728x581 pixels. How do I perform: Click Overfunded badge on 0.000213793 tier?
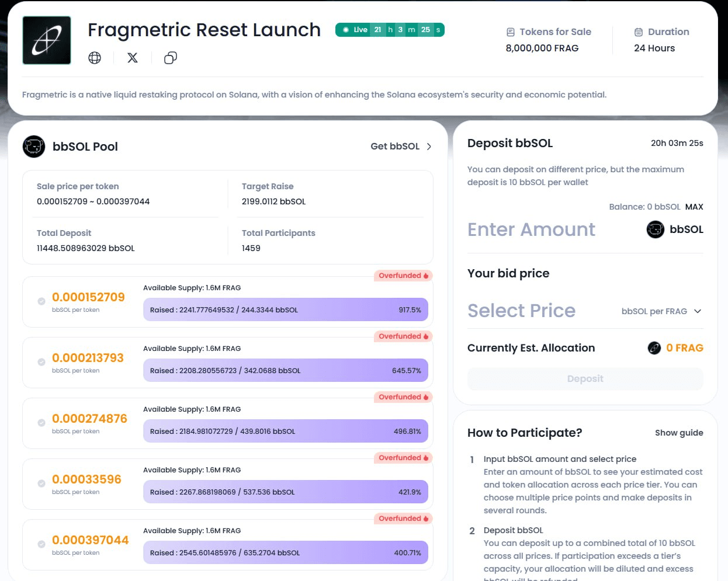coord(403,336)
